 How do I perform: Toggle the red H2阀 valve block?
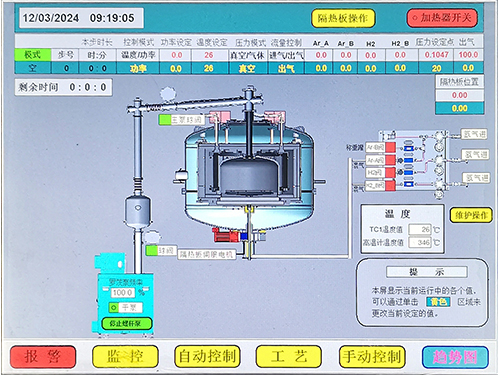(x=390, y=172)
